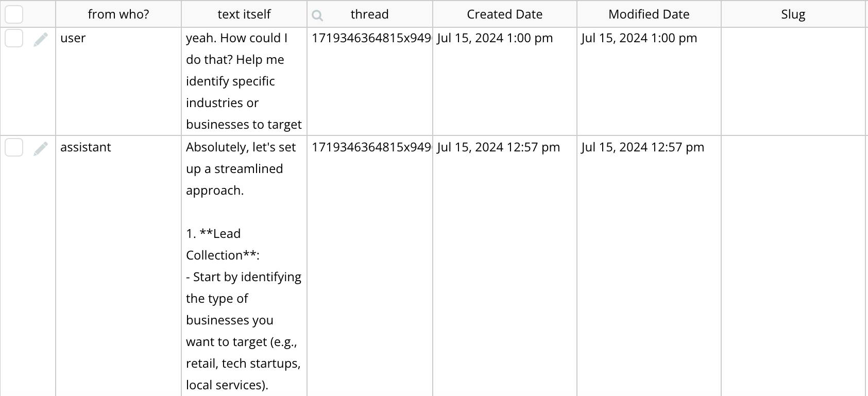
Task: Check the assistant row checkbox
Action: [14, 147]
